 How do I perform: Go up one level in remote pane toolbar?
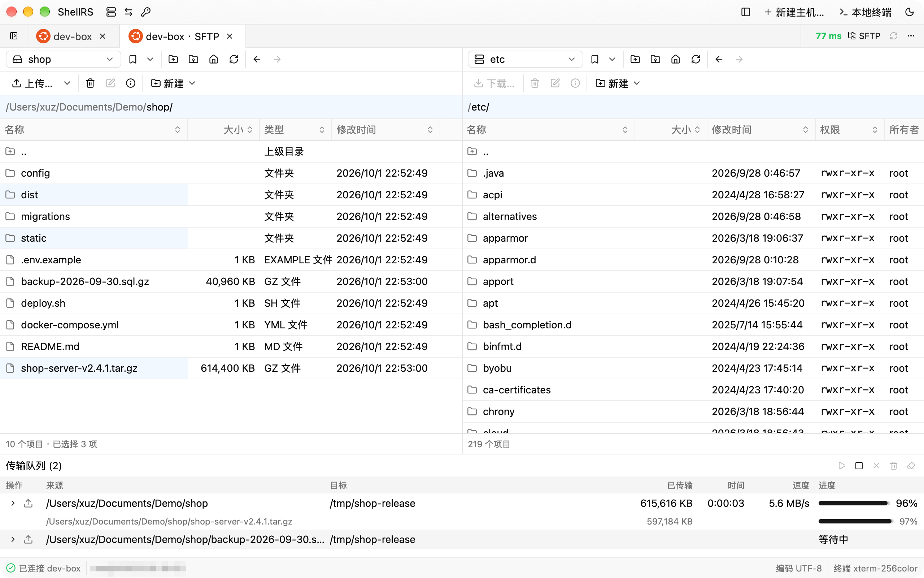[x=635, y=59]
